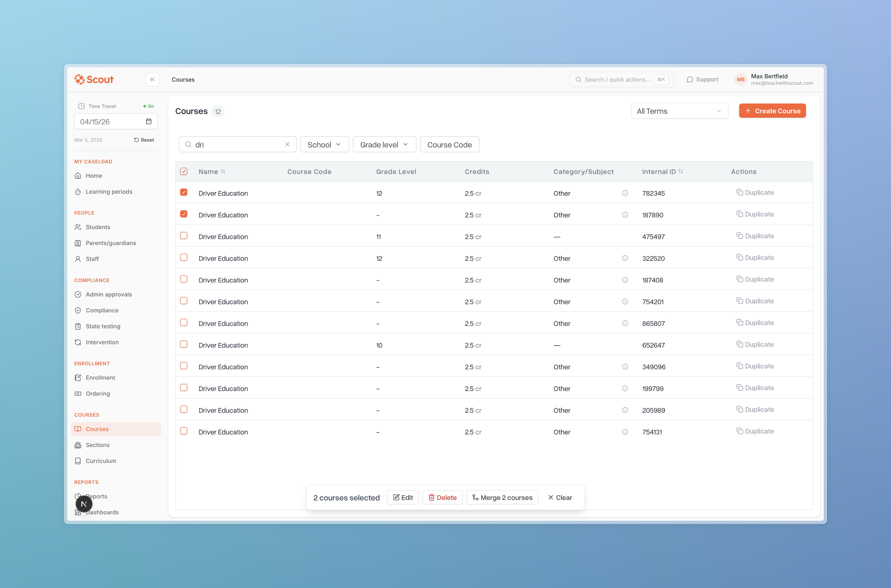The width and height of the screenshot is (891, 588).
Task: Click info icon next to course 782345's category
Action: pyautogui.click(x=625, y=193)
